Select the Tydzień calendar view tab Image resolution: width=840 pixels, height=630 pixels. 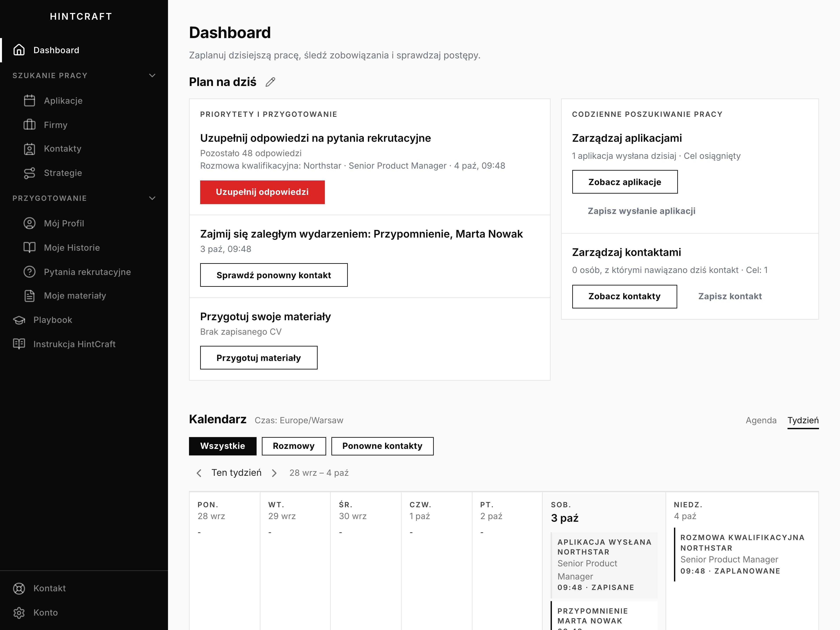tap(803, 420)
